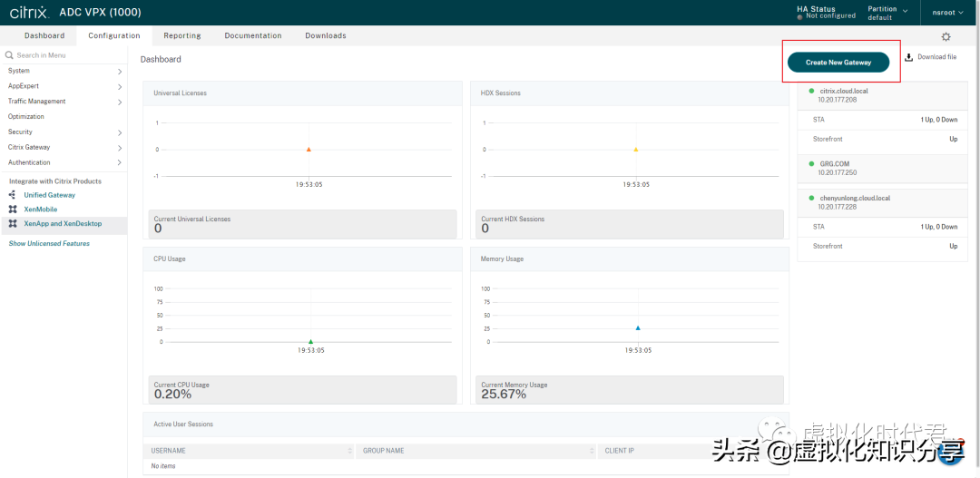Click the HA Status Not configured text
The image size is (980, 478).
830,16
